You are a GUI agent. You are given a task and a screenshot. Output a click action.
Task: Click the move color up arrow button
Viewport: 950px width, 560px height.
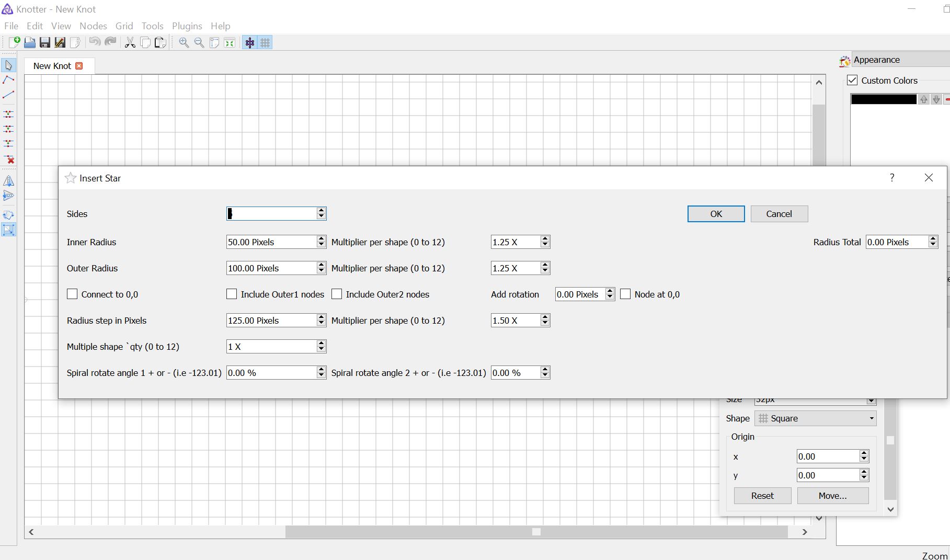tap(924, 99)
